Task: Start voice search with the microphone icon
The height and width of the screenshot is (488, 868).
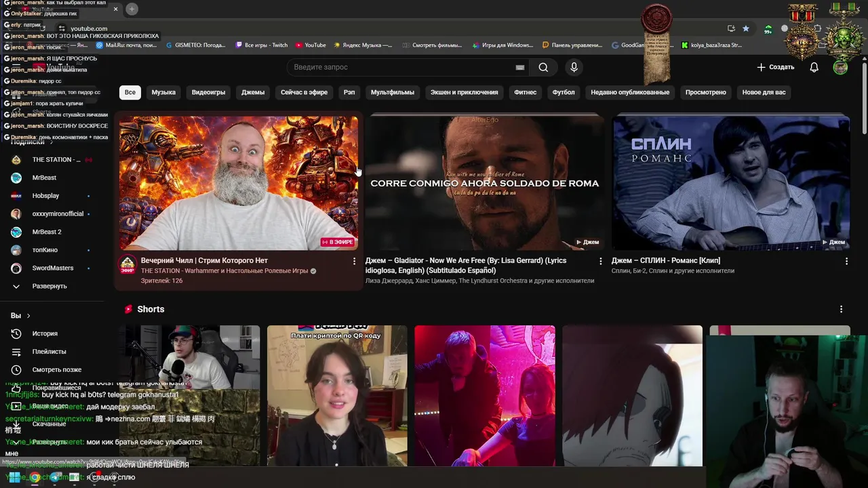Action: [x=574, y=67]
